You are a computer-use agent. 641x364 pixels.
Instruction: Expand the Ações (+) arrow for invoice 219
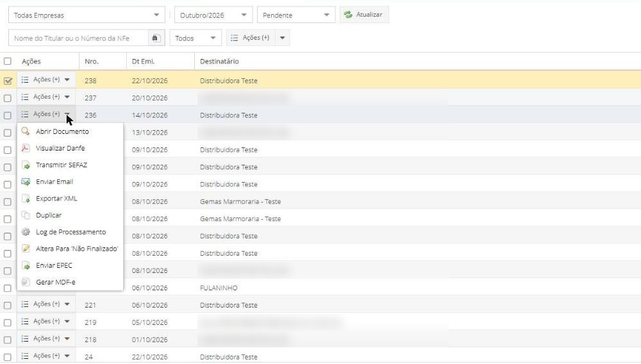pos(67,321)
